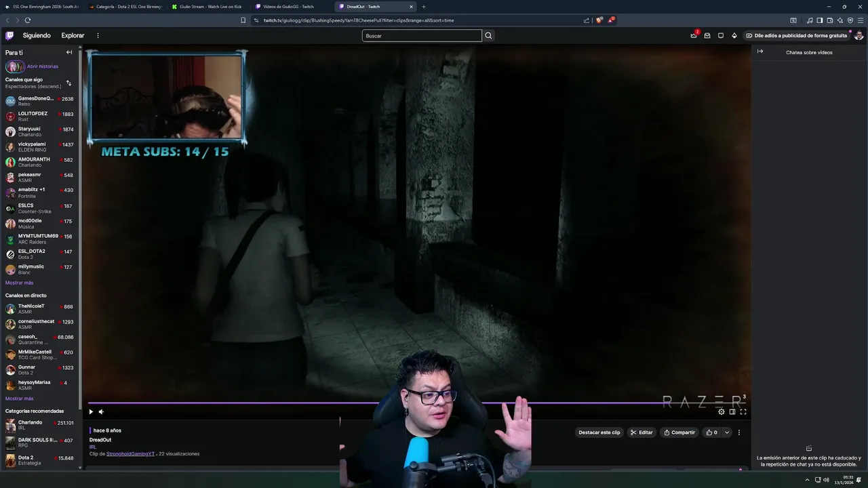The width and height of the screenshot is (868, 488).
Task: Open Staryuuki channel
Action: point(41,131)
